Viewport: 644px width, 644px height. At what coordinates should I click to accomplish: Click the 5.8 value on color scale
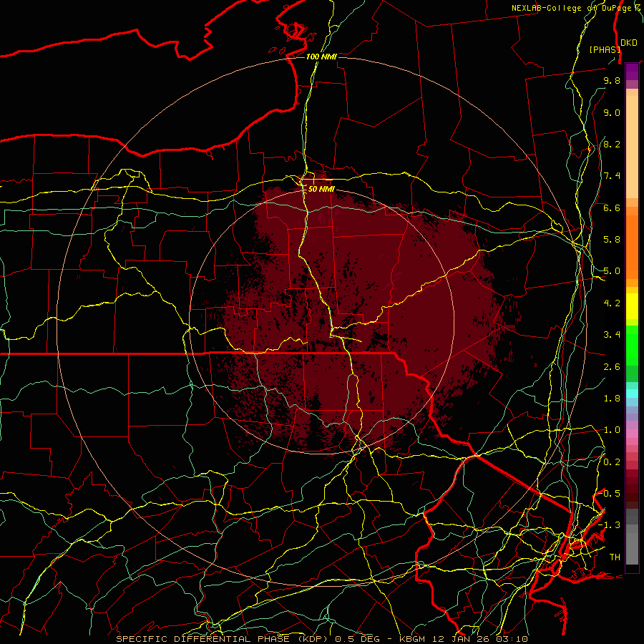pyautogui.click(x=612, y=240)
